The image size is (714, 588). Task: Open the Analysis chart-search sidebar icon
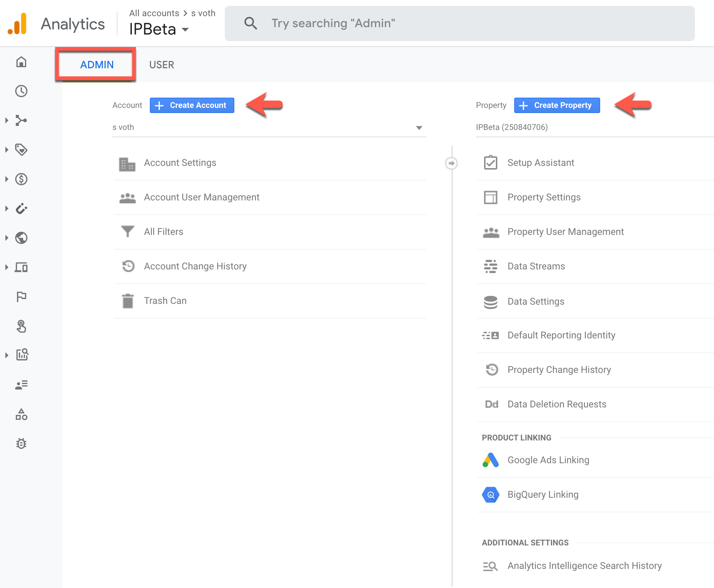pyautogui.click(x=22, y=355)
